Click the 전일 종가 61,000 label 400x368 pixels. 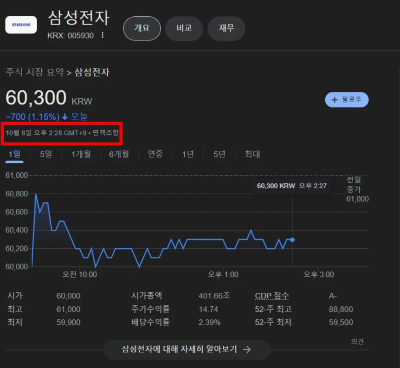coord(357,189)
